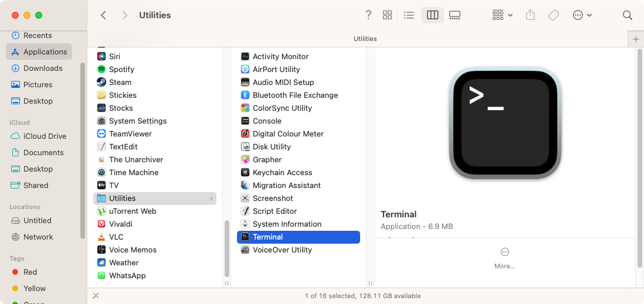Select the WhatsApp app icon
Viewport: 644px width, 304px height.
pos(101,276)
